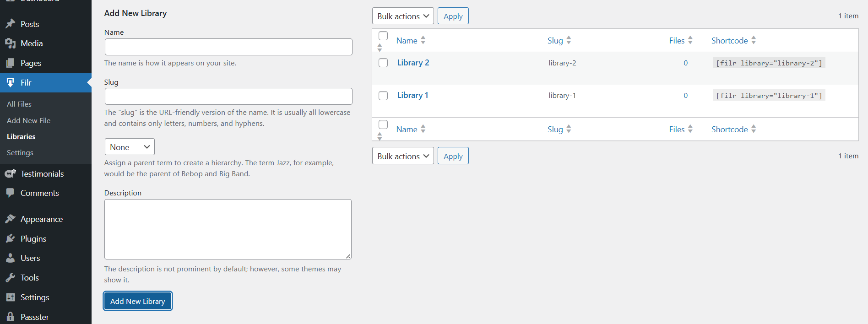This screenshot has height=324, width=868.
Task: Open the parent library None dropdown
Action: tap(130, 147)
